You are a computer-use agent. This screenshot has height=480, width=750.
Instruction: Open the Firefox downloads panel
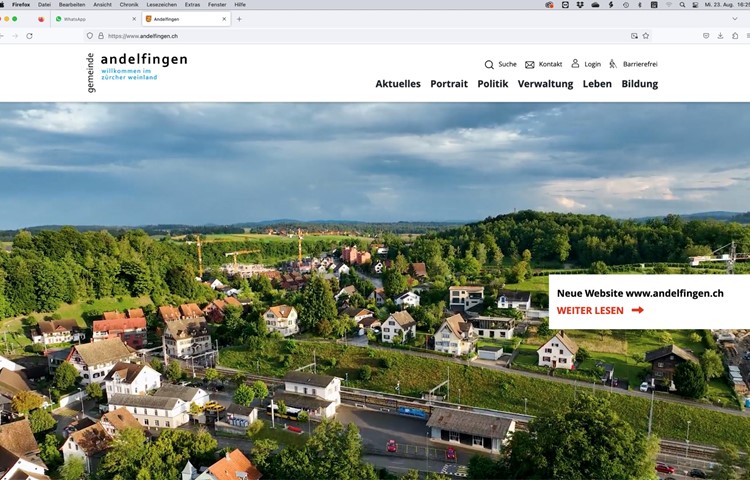(x=720, y=35)
